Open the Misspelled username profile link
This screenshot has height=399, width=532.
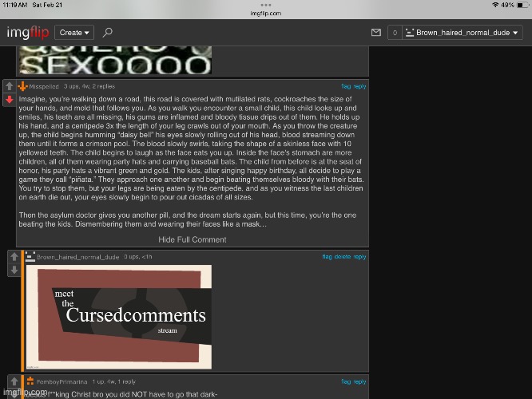click(46, 86)
